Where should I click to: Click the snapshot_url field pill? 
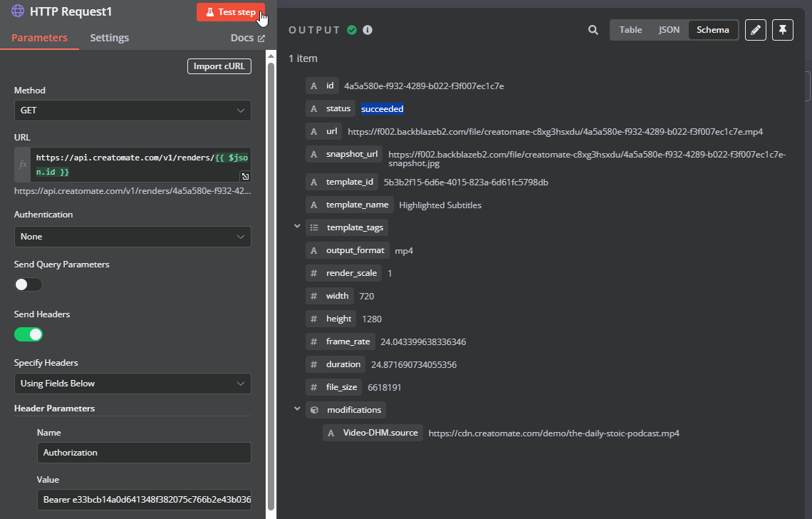click(x=344, y=154)
